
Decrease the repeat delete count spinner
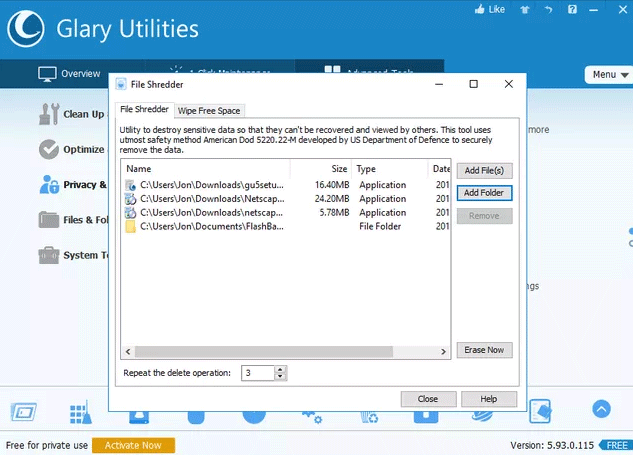pyautogui.click(x=280, y=376)
